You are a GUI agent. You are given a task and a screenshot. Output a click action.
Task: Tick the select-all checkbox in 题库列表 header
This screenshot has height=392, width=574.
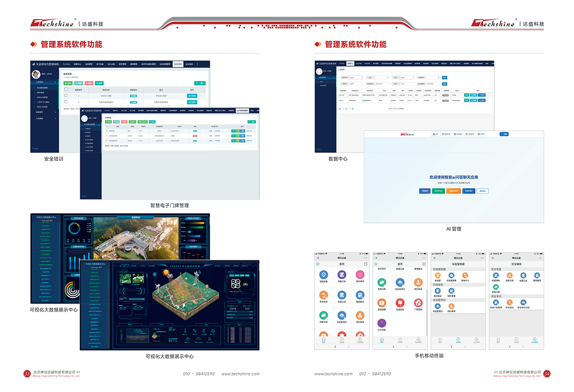[x=66, y=89]
